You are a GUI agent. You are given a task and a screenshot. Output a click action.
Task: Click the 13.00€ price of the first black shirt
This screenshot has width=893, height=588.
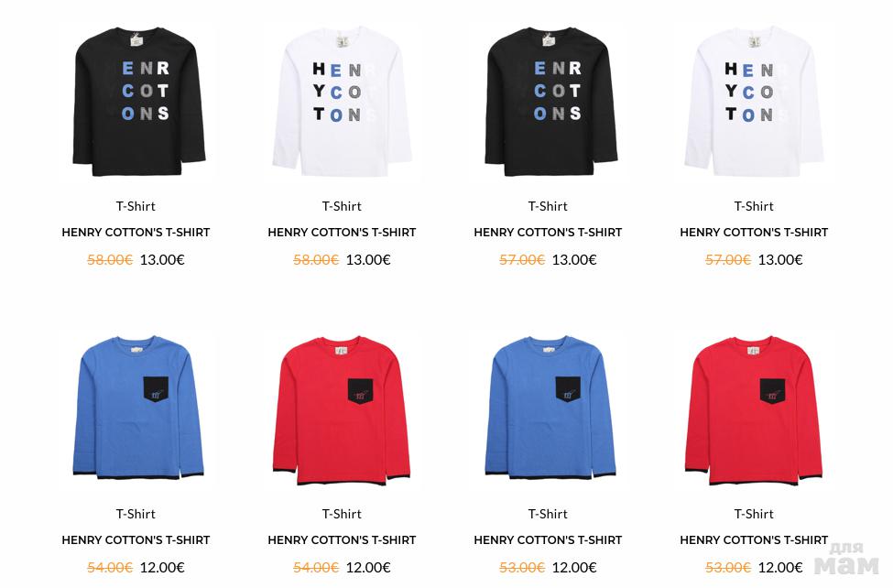[x=162, y=260]
